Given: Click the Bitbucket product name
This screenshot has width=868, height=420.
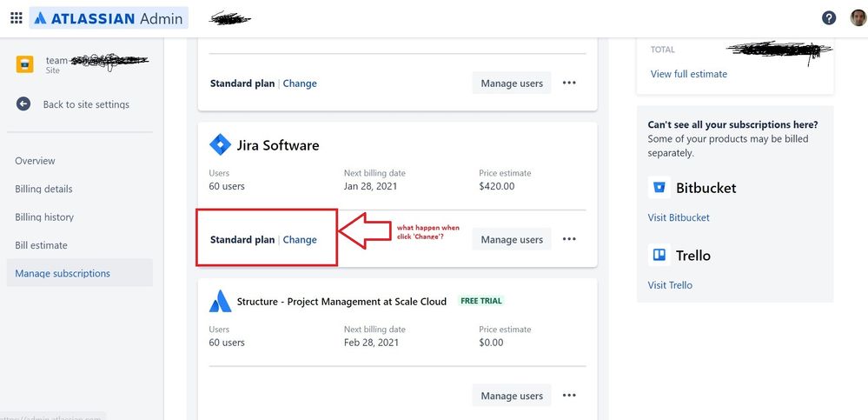Looking at the screenshot, I should (x=706, y=188).
